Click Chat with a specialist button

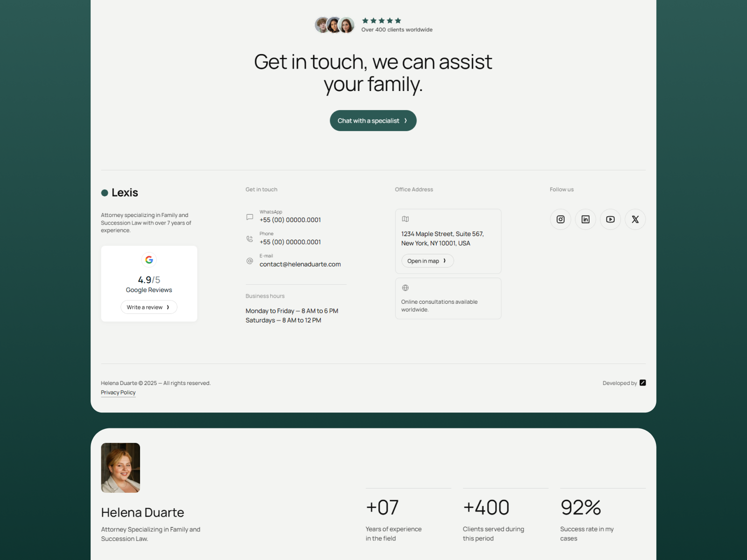coord(373,120)
